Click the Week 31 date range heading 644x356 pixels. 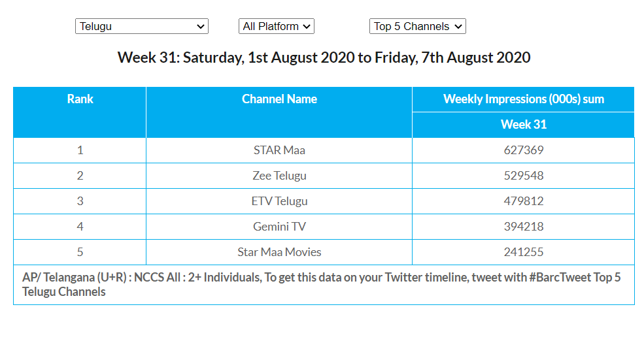click(324, 57)
